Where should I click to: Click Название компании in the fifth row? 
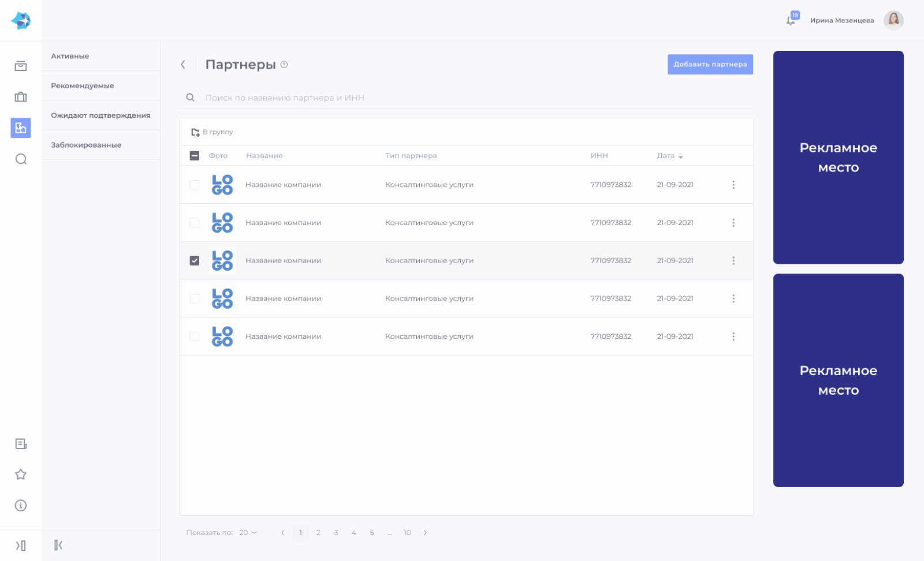pyautogui.click(x=284, y=336)
